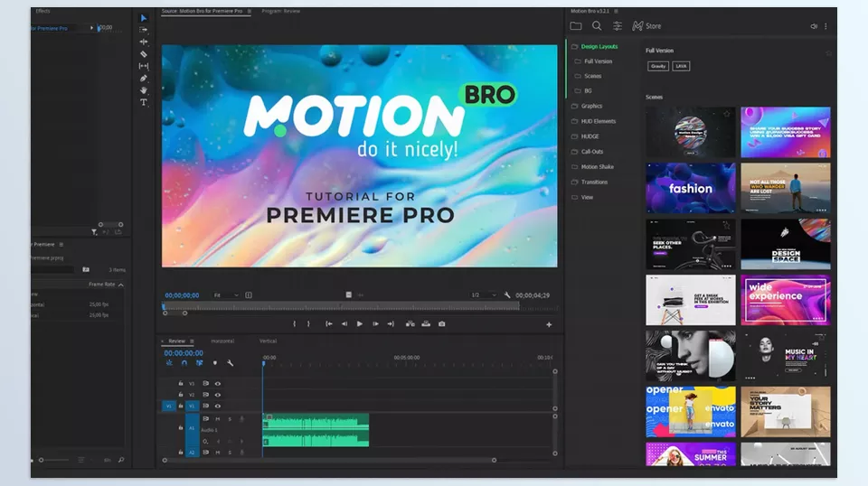Toggle the Source monitor comparison view icon
The width and height of the screenshot is (868, 486).
[x=249, y=295]
